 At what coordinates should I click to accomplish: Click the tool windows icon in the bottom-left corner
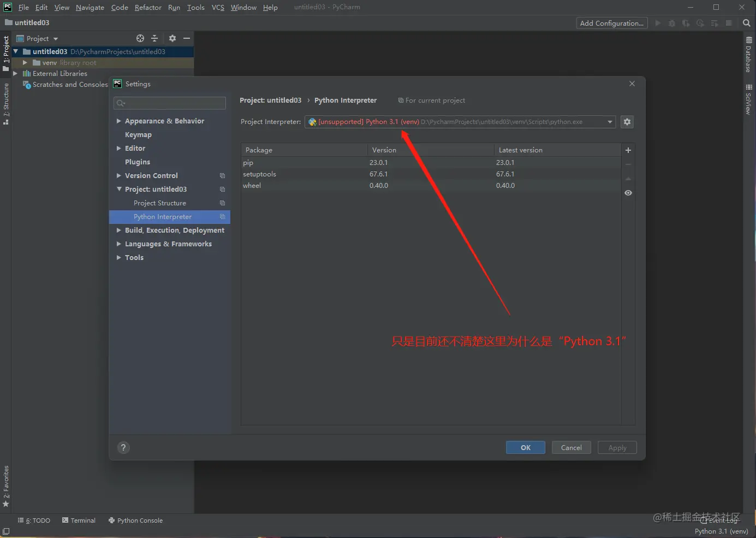[x=6, y=531]
